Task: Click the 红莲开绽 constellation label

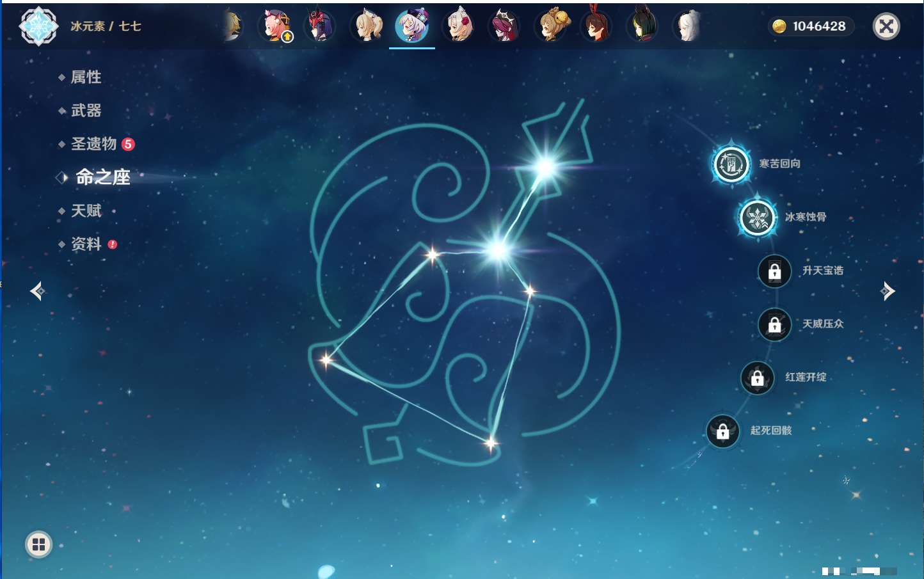Action: pos(806,377)
